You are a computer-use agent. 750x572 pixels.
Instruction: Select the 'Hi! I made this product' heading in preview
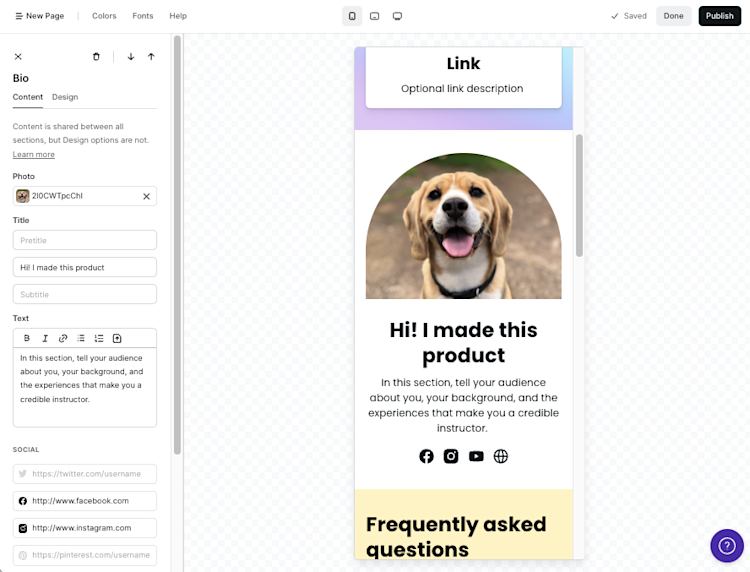tap(463, 342)
